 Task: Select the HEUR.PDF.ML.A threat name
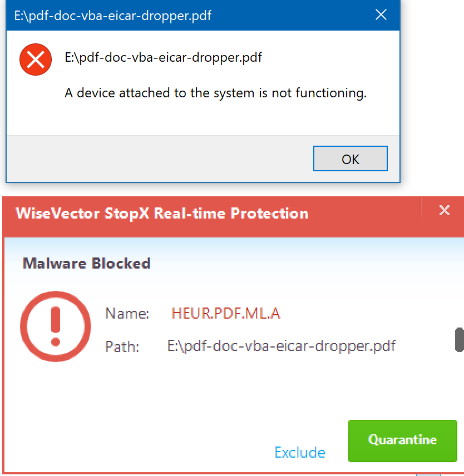point(226,314)
